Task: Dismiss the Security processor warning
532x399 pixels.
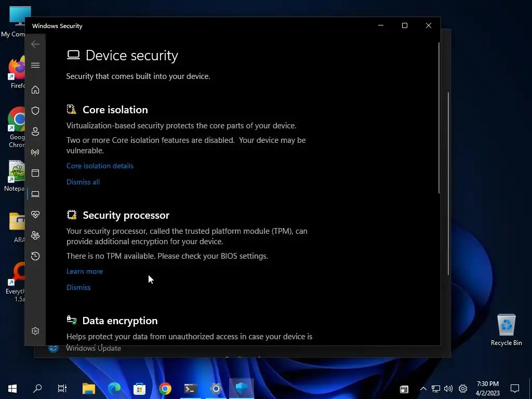Action: pyautogui.click(x=78, y=287)
